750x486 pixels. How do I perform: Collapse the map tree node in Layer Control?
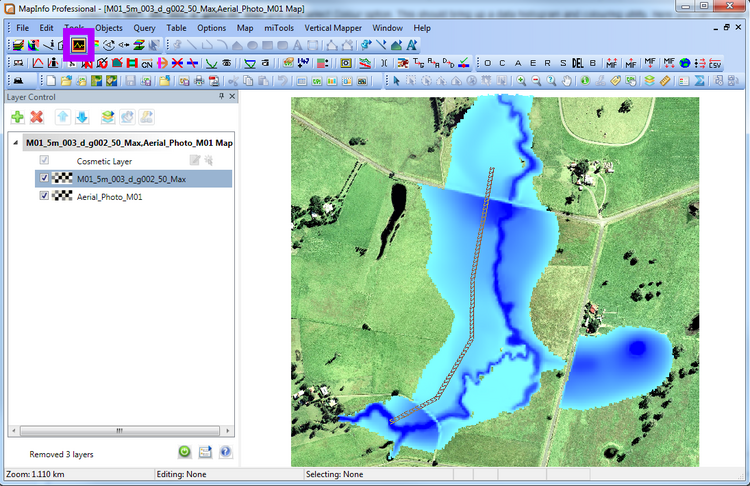click(14, 143)
